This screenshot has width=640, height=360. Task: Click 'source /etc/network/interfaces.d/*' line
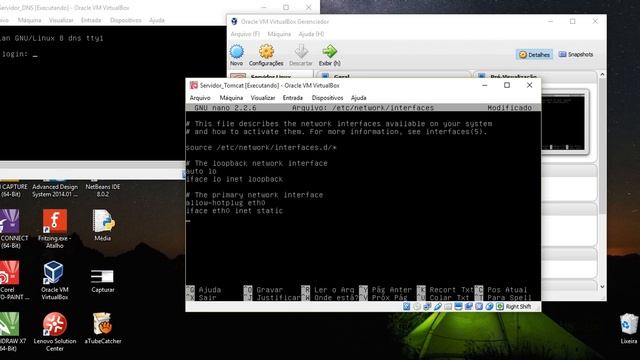[261, 147]
